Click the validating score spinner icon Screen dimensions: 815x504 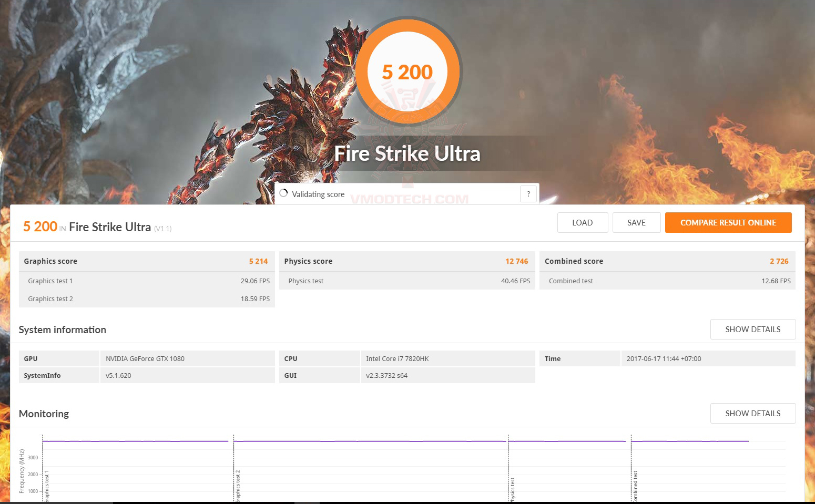(x=283, y=193)
